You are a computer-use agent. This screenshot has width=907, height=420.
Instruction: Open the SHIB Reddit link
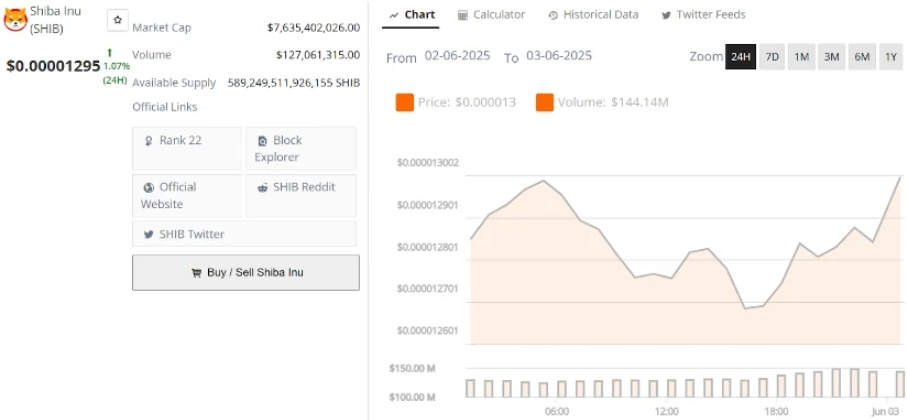pyautogui.click(x=301, y=196)
